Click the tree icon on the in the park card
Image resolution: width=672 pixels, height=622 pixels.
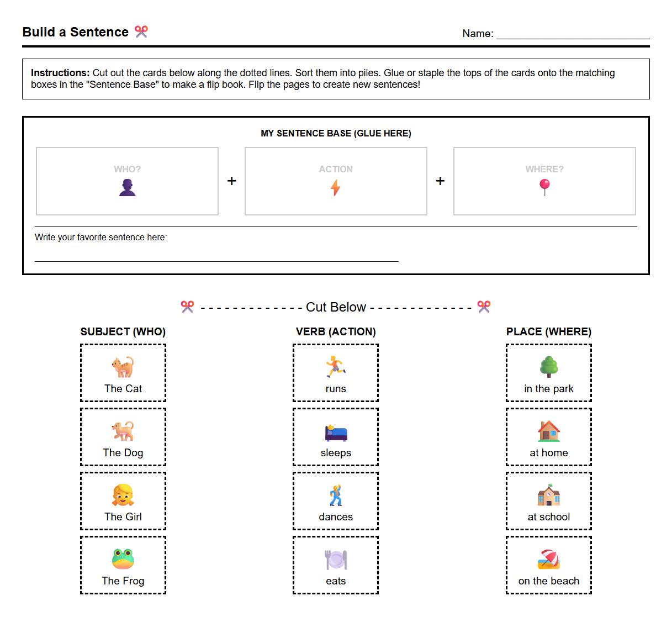coord(548,366)
